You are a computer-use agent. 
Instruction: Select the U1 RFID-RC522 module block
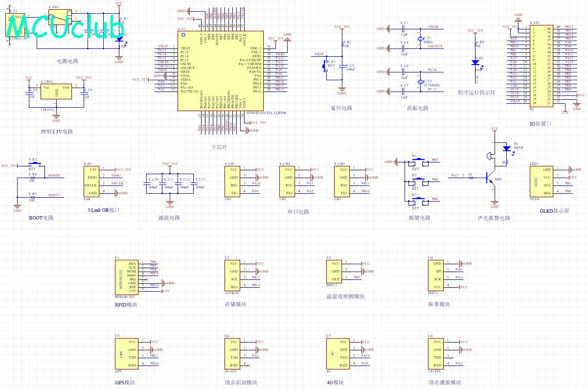(126, 277)
